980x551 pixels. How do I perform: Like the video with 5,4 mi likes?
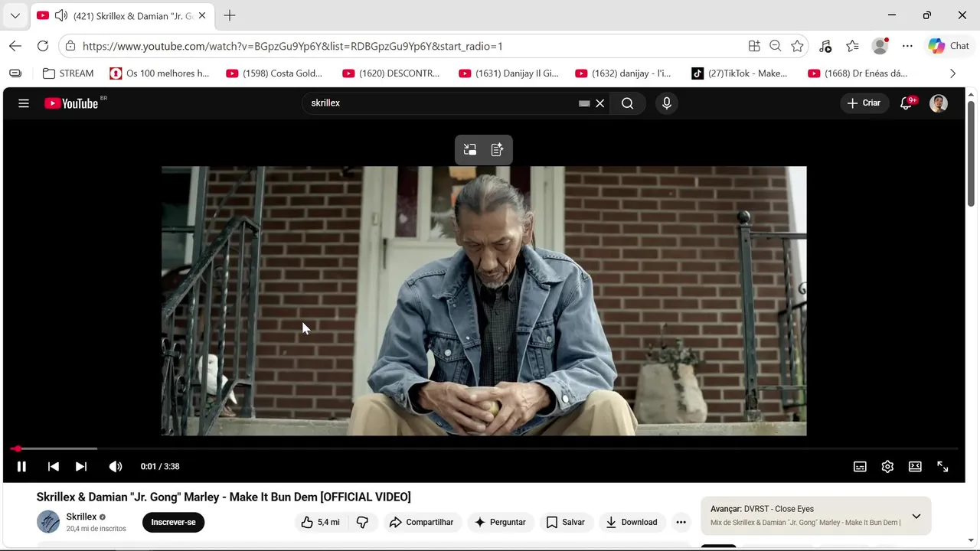click(x=321, y=522)
